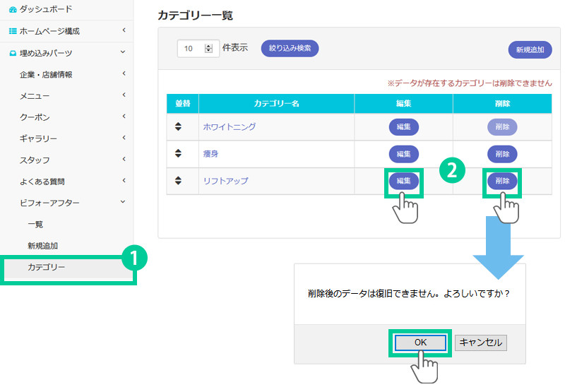Expand the ホームページ構成 menu chevron
The image size is (565, 392).
[x=124, y=30]
